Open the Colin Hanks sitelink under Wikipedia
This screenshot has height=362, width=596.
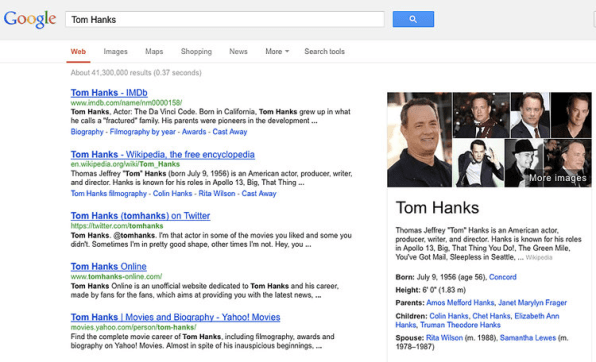pyautogui.click(x=173, y=194)
